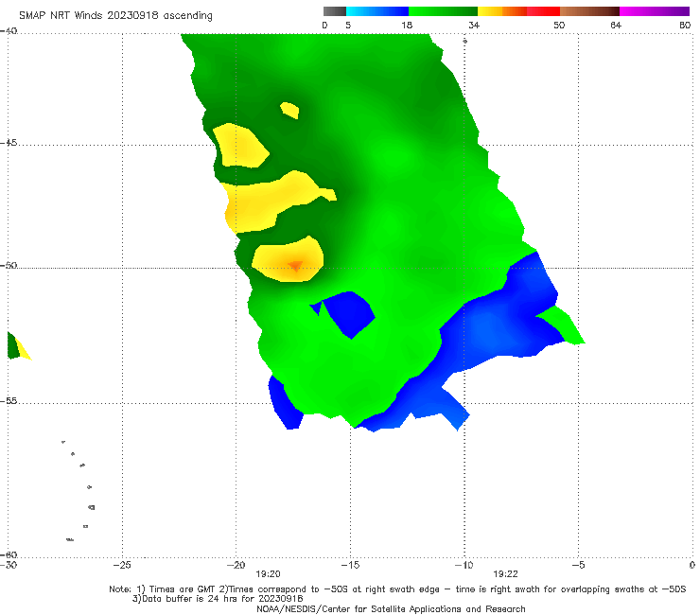
Task: Click the island marker near longitude -10 at top
Action: (464, 41)
